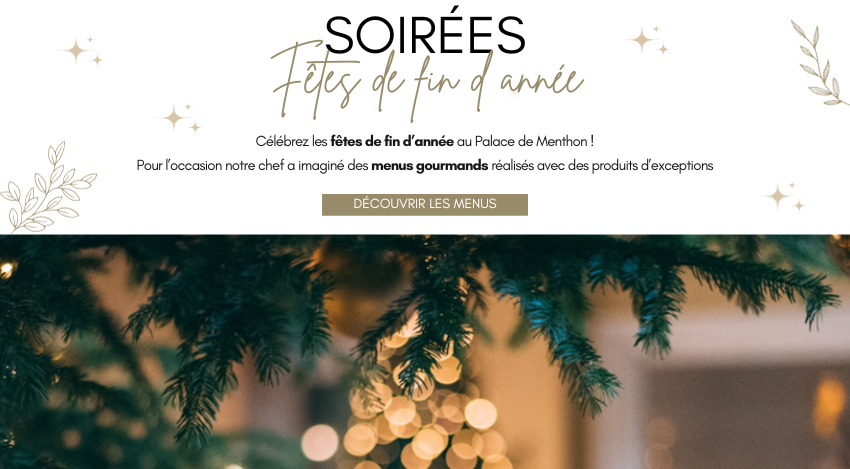
Task: Click the leafy branch illustration at left edge
Action: 47,188
